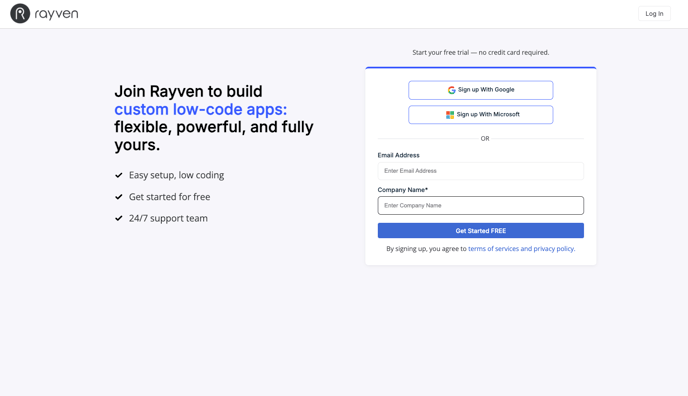Click the Email Address field label
Image resolution: width=688 pixels, height=396 pixels.
pyautogui.click(x=398, y=155)
